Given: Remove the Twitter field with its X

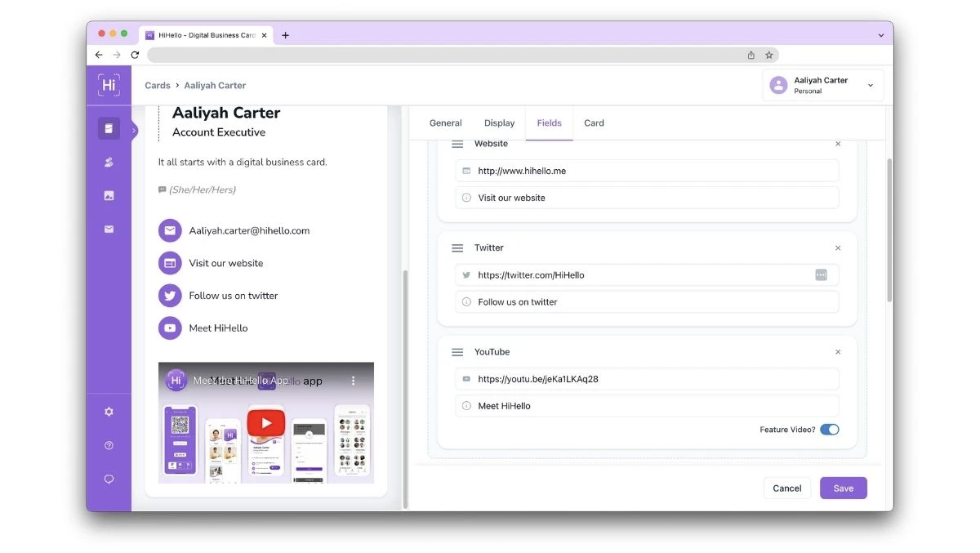Looking at the screenshot, I should [x=838, y=248].
